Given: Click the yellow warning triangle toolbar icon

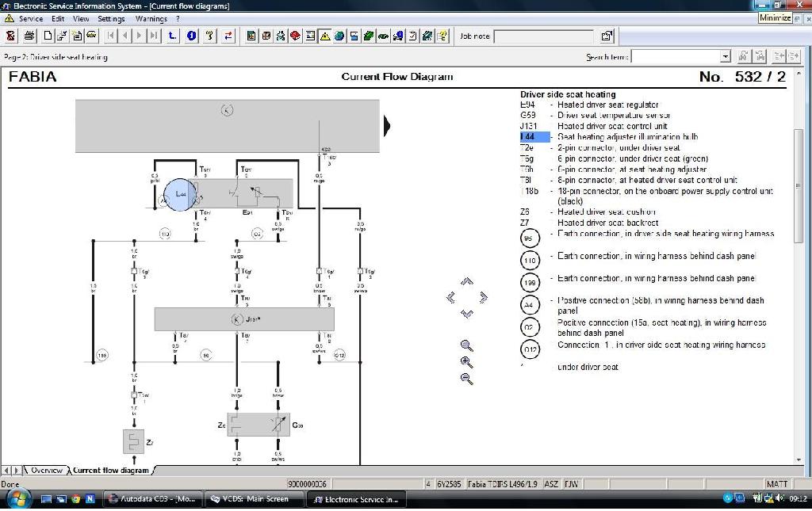Looking at the screenshot, I should tap(324, 36).
